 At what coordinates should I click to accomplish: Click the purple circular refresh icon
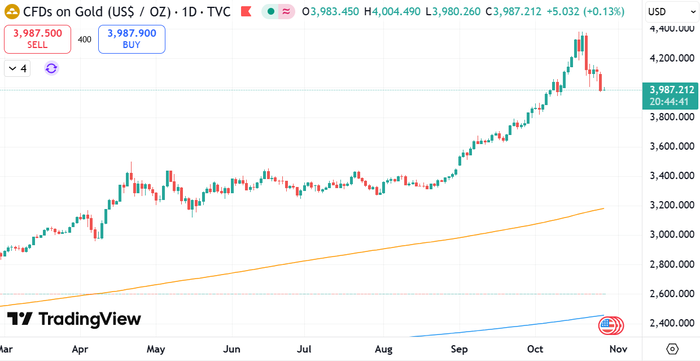point(51,68)
